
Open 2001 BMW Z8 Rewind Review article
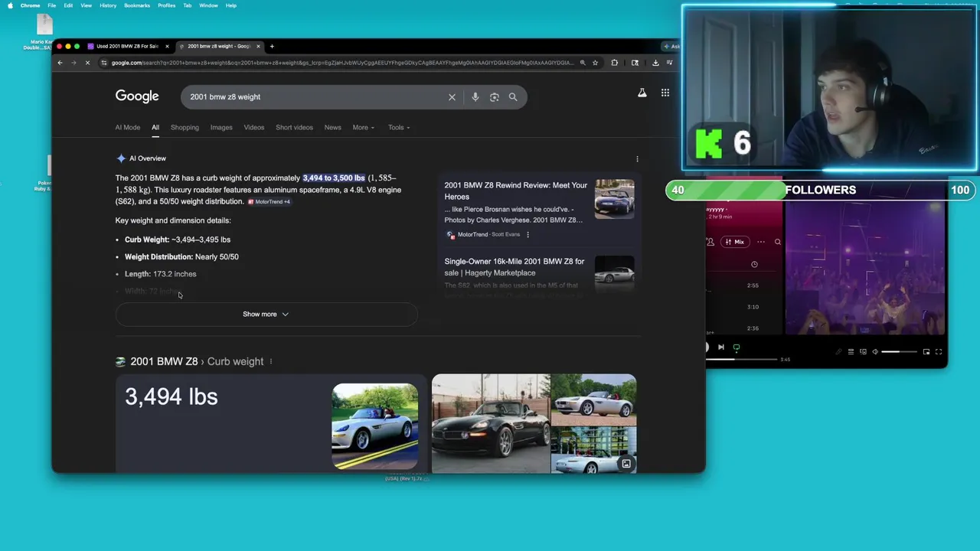pos(515,191)
